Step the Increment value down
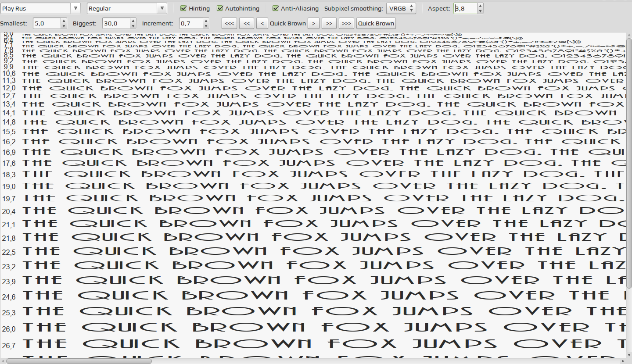Viewport: 632px width, 364px height. coord(207,26)
